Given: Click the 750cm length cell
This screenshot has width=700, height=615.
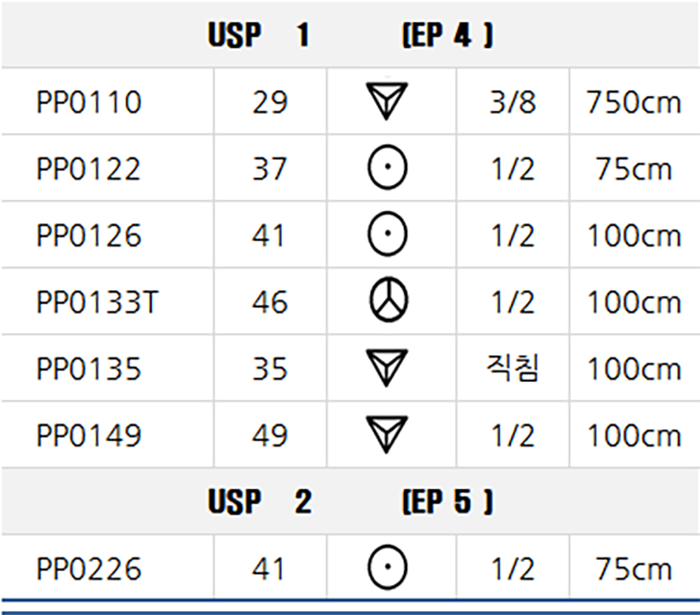Looking at the screenshot, I should click(634, 102).
